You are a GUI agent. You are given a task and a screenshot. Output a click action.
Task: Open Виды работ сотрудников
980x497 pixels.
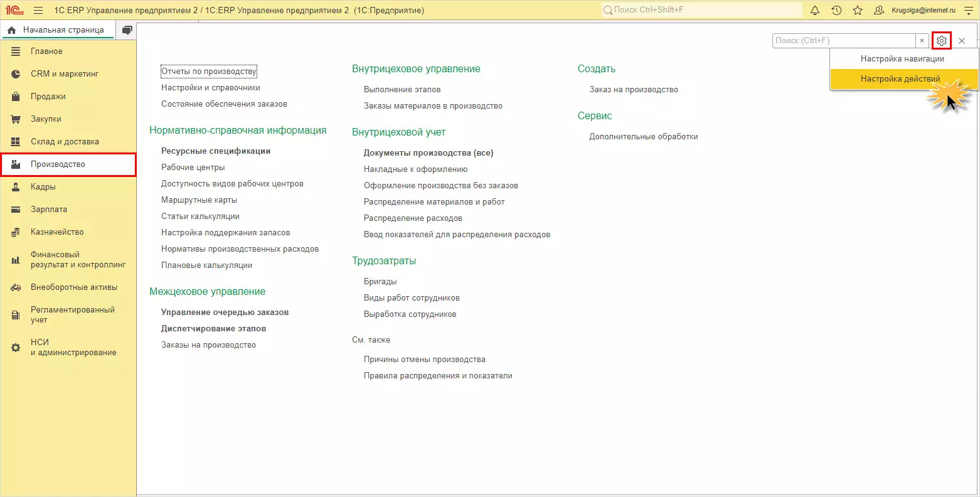pos(412,298)
